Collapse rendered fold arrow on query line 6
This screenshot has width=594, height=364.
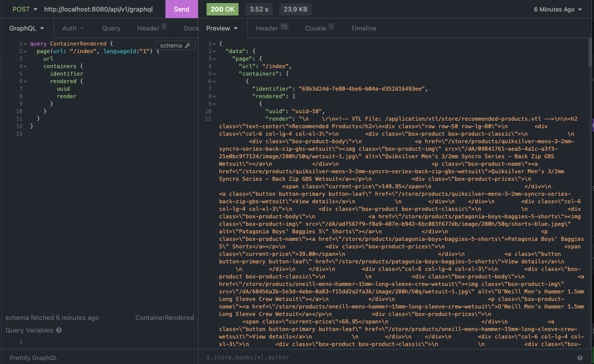click(26, 81)
